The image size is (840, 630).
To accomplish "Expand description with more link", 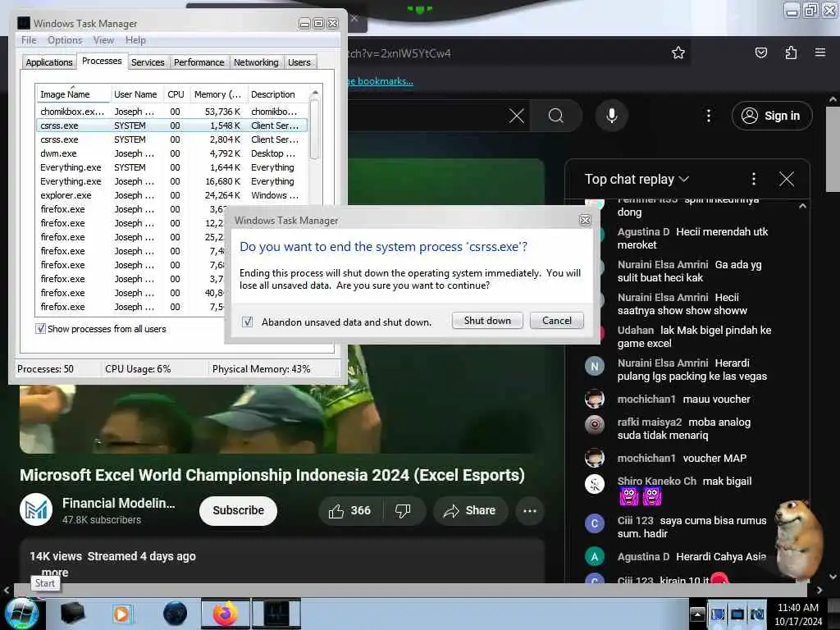I will (55, 572).
